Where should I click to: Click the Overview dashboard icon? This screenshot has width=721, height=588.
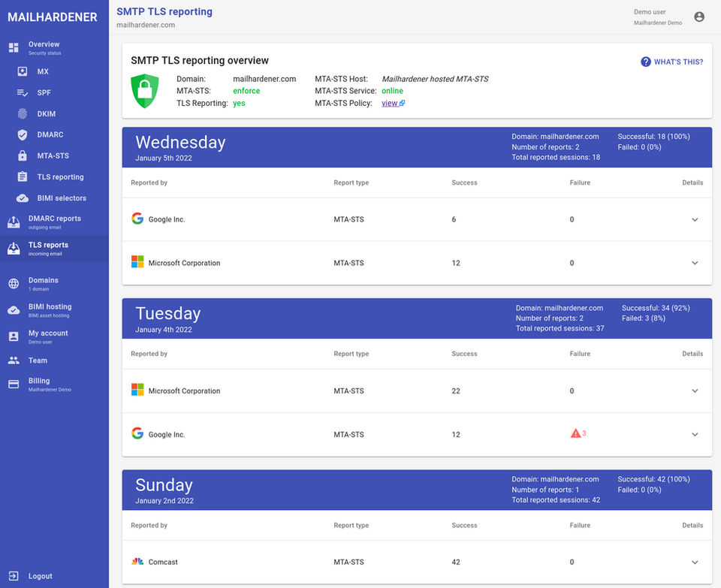[14, 47]
